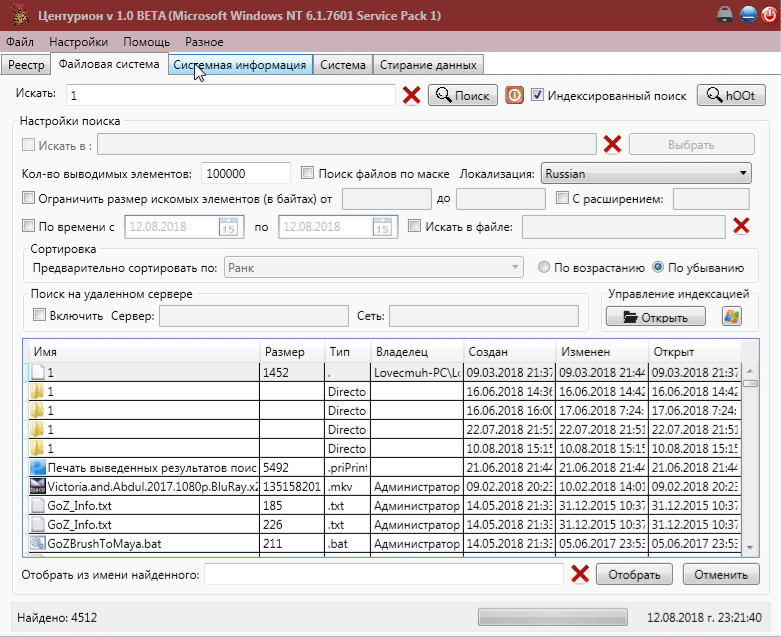This screenshot has height=637, width=781.
Task: Sort results by the Имя column header
Action: (144, 352)
